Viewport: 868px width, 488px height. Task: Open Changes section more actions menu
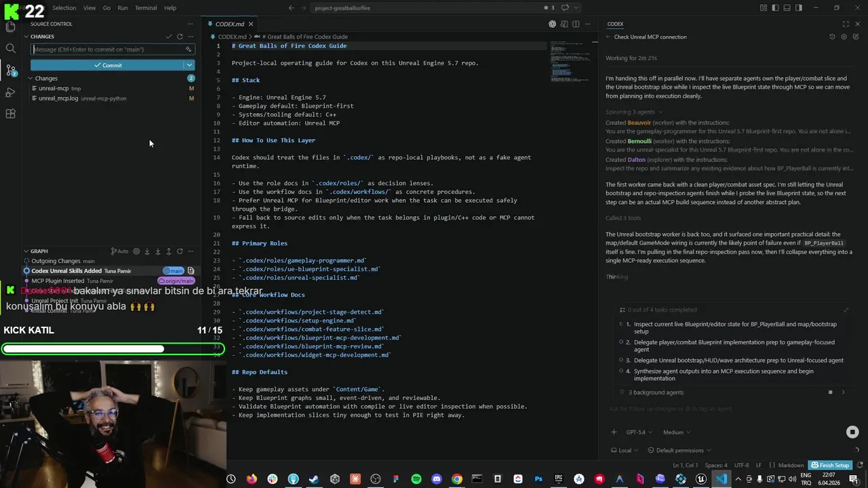[x=191, y=37]
